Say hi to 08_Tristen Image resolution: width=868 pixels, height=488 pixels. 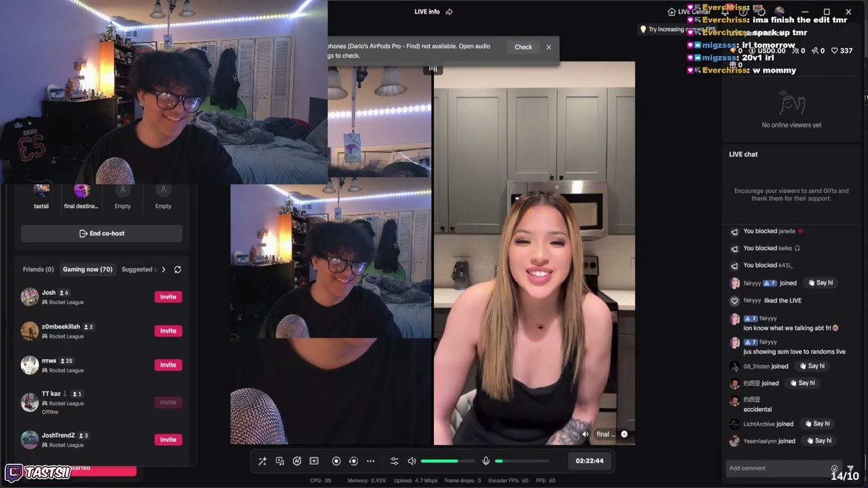(x=812, y=366)
